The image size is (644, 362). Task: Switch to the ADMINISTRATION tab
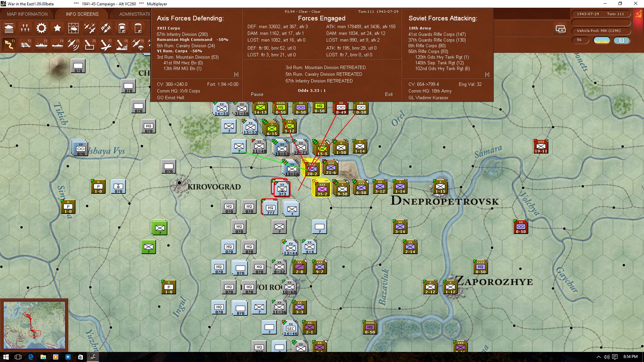[x=135, y=14]
